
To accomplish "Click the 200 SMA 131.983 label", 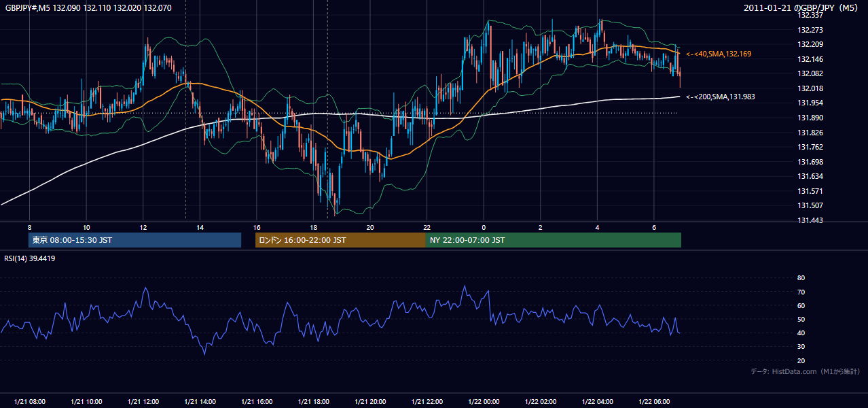I will 720,97.
